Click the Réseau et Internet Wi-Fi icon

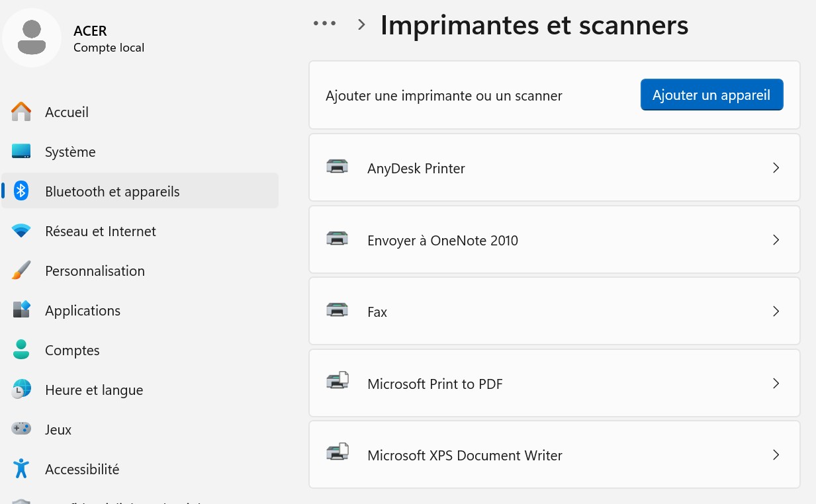pos(21,231)
